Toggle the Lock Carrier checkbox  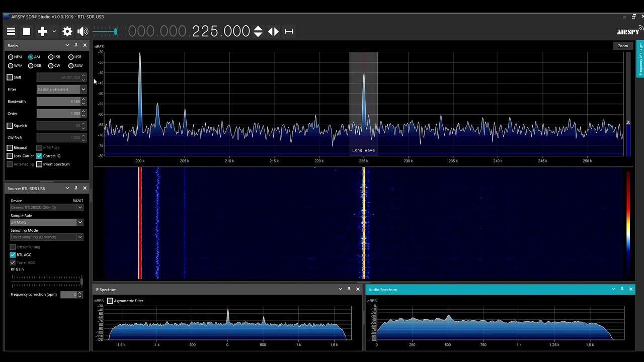(10, 156)
